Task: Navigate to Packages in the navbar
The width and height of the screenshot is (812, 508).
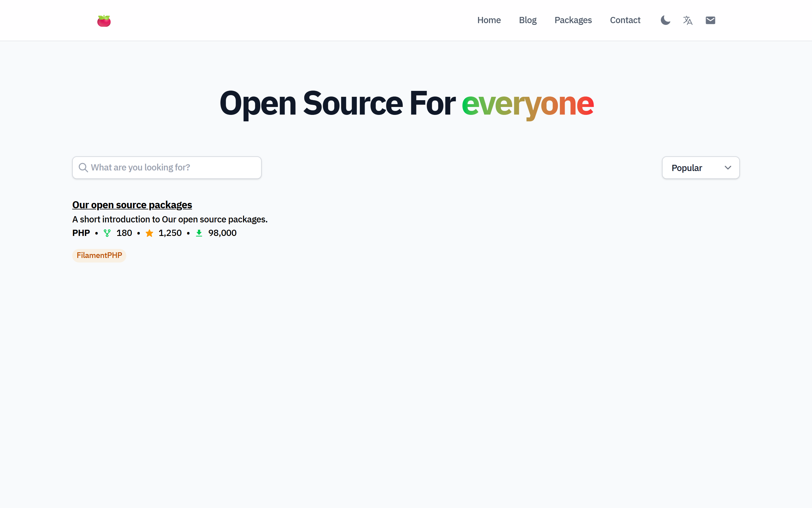Action: click(x=573, y=20)
